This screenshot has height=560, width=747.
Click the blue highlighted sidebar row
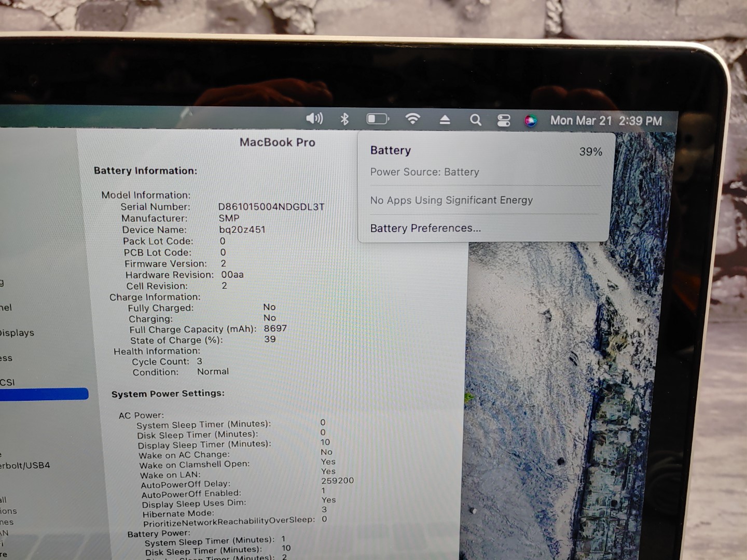44,394
